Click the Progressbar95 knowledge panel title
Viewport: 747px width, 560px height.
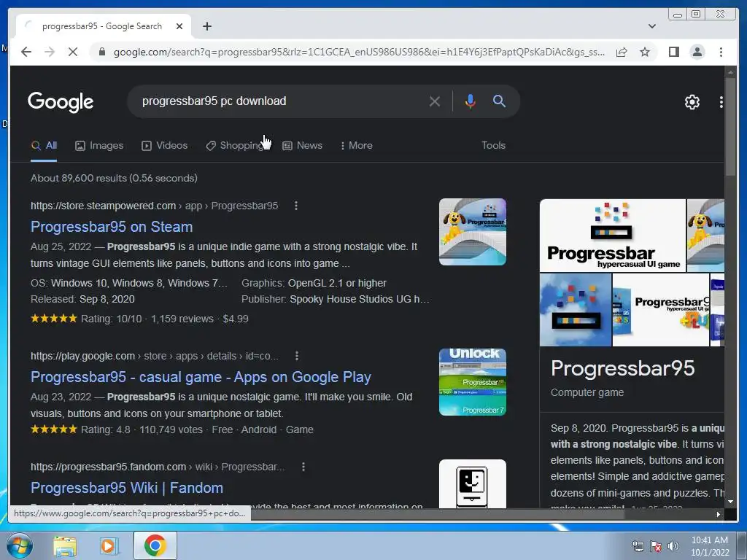coord(622,368)
